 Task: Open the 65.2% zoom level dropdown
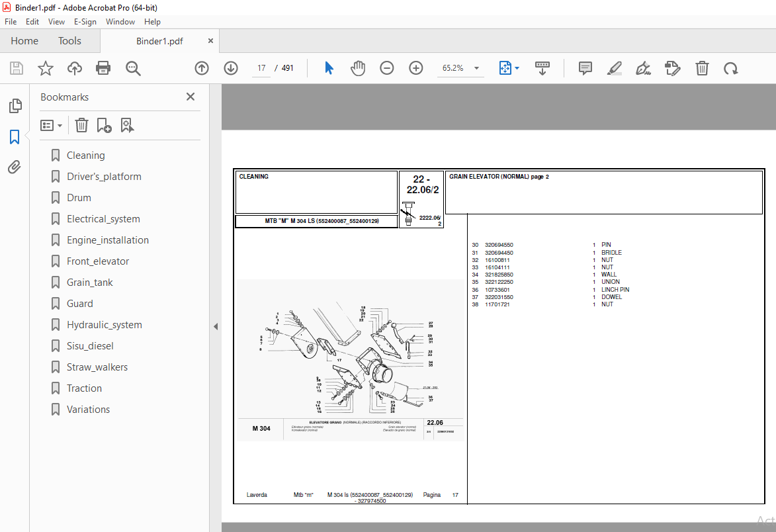(x=476, y=68)
